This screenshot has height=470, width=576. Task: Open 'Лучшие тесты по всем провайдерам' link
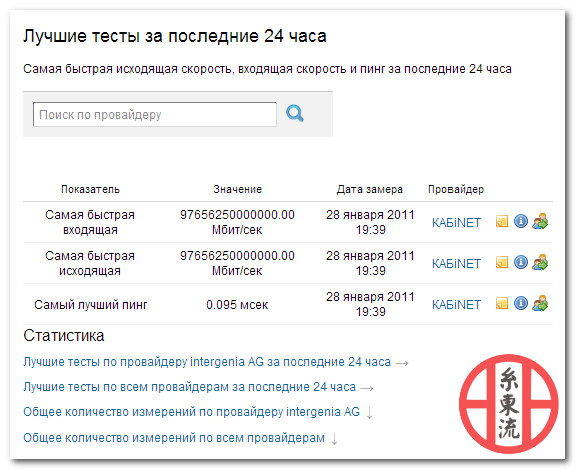[190, 387]
